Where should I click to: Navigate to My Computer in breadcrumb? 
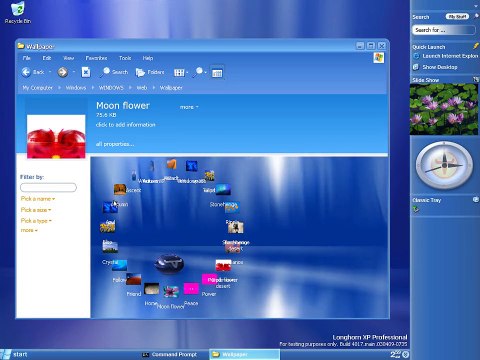pyautogui.click(x=38, y=88)
